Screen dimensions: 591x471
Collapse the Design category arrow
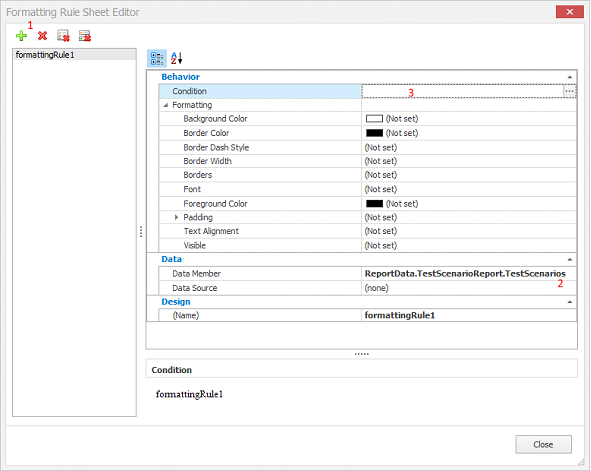point(570,302)
